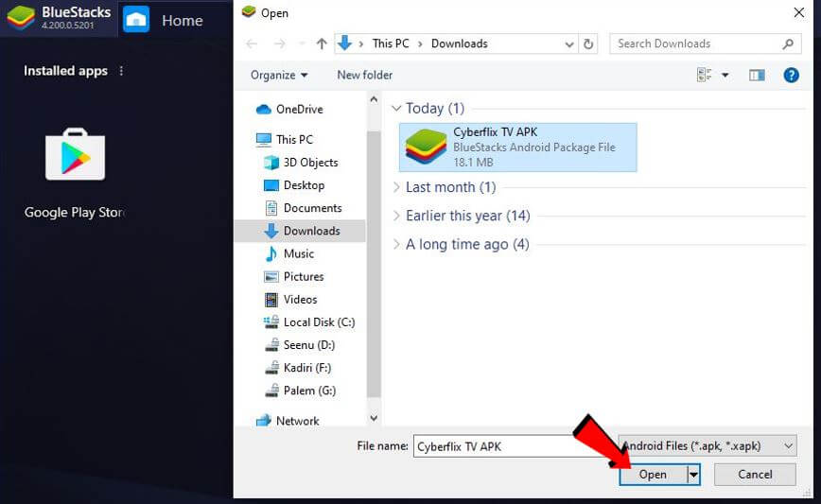Click This PC in the address path
This screenshot has width=821, height=504.
click(390, 43)
